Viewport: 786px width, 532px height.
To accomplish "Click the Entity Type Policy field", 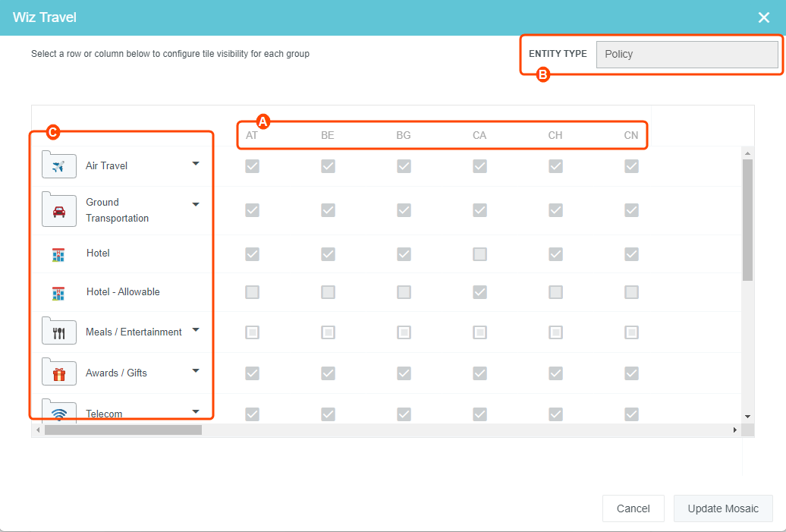I will 687,55.
